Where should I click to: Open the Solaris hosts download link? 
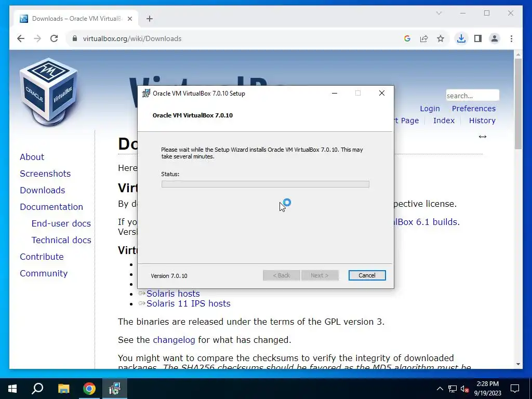click(x=173, y=294)
